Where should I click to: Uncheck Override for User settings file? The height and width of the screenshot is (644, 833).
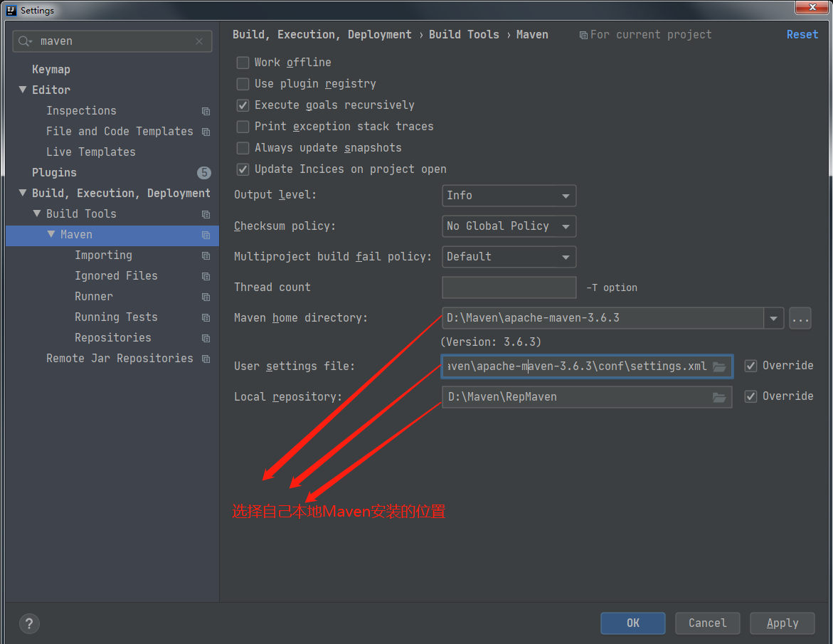click(x=750, y=366)
